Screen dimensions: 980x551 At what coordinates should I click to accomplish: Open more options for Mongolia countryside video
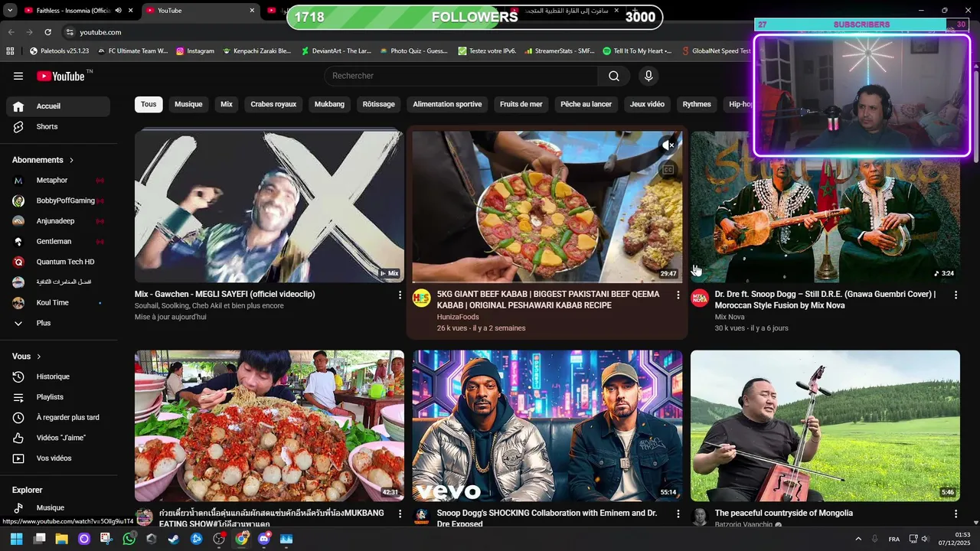955,514
